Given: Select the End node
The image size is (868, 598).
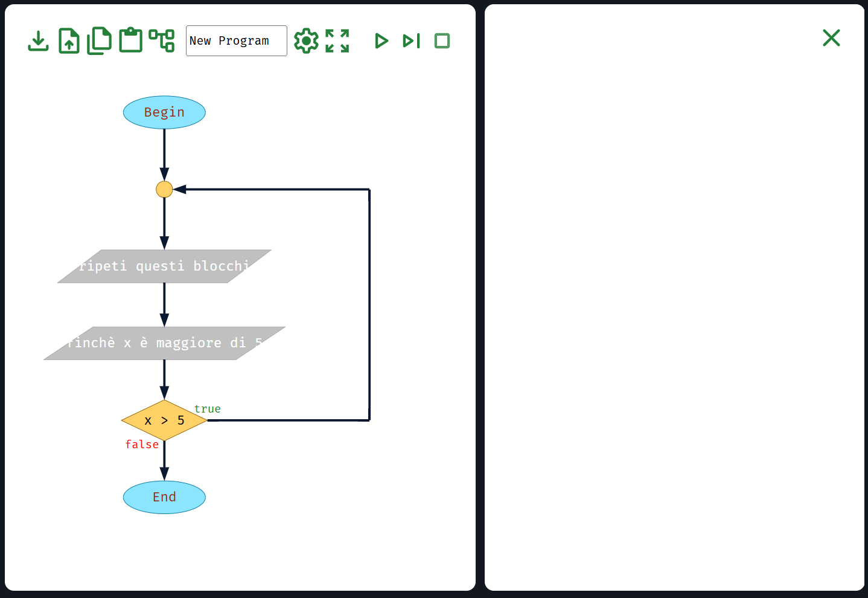Looking at the screenshot, I should (x=164, y=497).
